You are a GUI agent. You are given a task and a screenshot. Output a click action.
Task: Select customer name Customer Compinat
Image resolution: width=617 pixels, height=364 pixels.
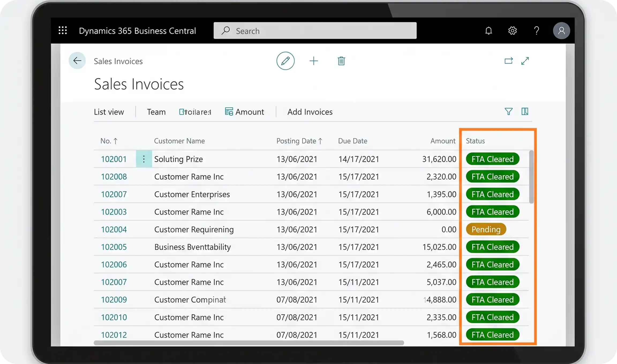point(190,300)
